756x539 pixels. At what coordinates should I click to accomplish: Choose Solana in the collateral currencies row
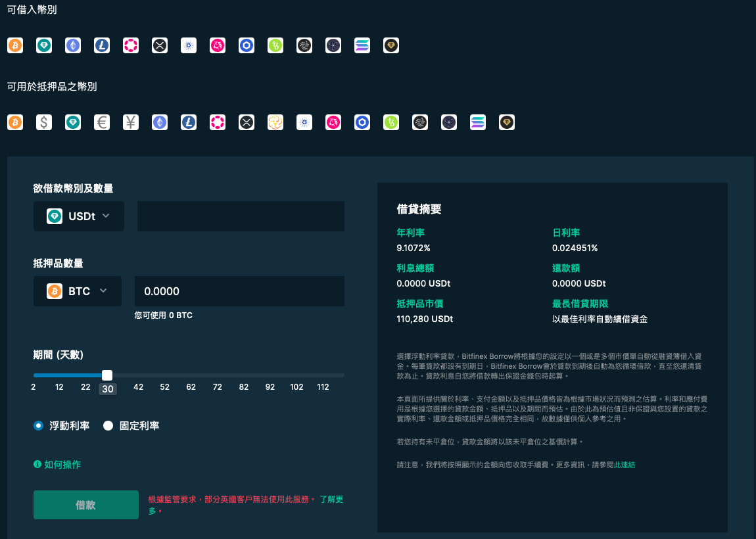(478, 122)
